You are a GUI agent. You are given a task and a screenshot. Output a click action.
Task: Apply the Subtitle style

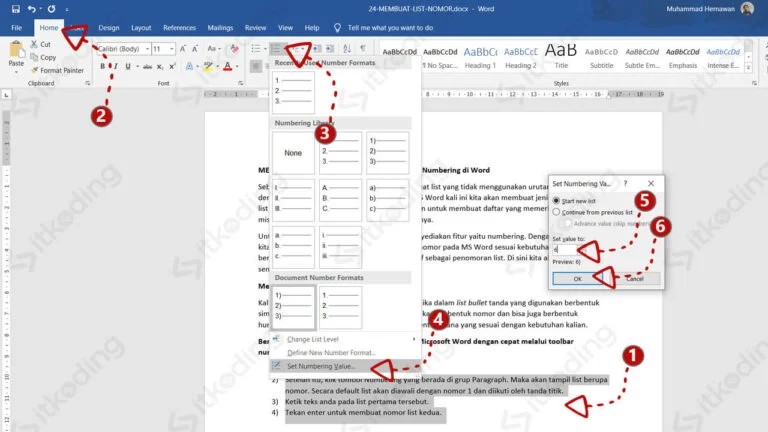click(x=601, y=57)
